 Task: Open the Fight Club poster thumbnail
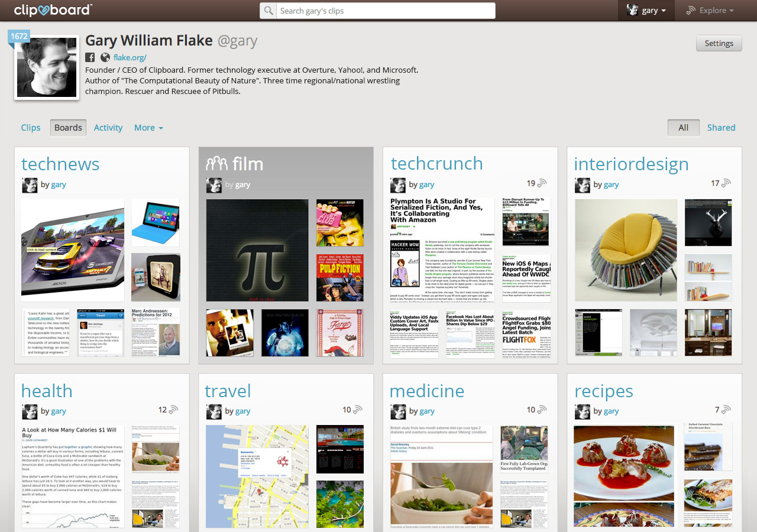[x=340, y=222]
